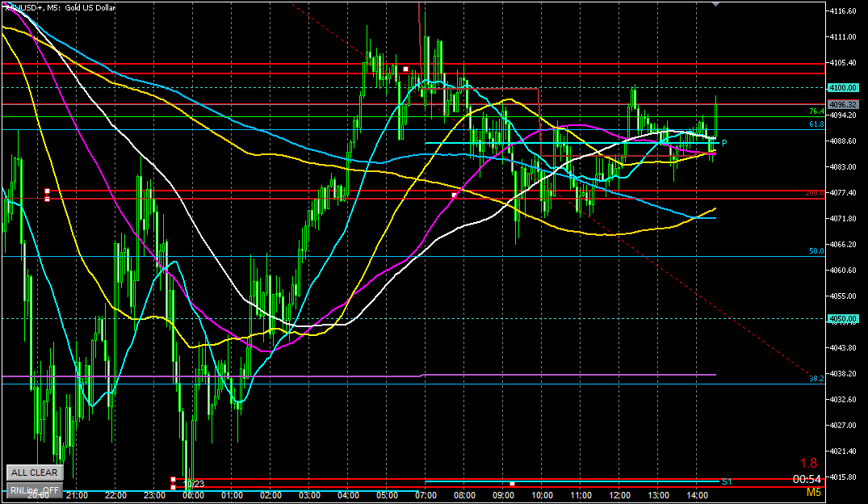Click the current price tag 4096.32
Image resolution: width=868 pixels, height=504 pixels.
tap(842, 104)
